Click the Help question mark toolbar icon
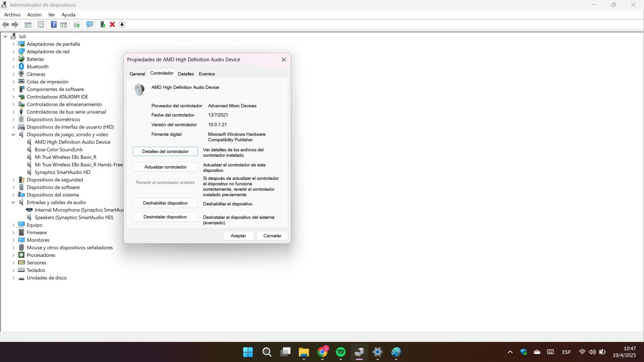 [54, 24]
